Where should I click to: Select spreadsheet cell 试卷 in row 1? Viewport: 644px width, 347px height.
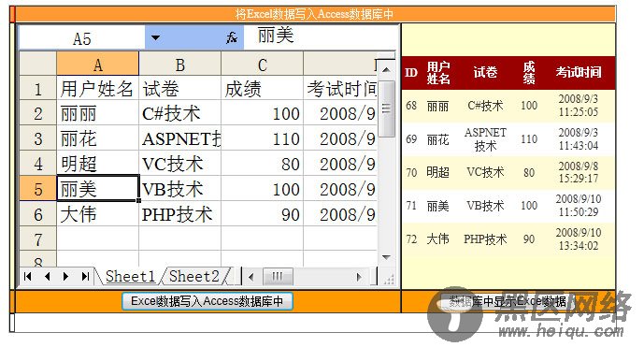click(179, 89)
